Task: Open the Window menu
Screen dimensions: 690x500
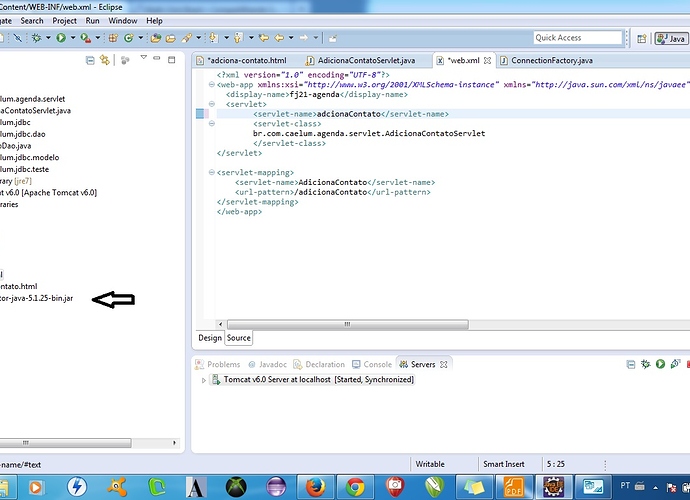Action: tap(123, 20)
